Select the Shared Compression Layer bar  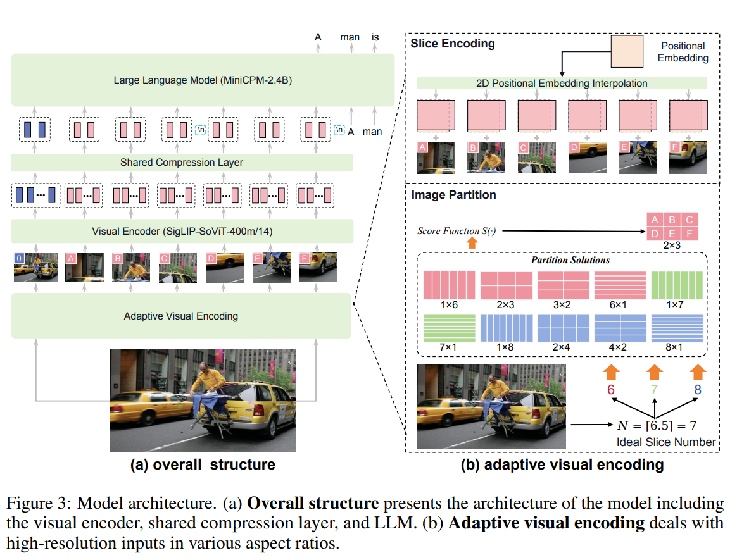(182, 163)
